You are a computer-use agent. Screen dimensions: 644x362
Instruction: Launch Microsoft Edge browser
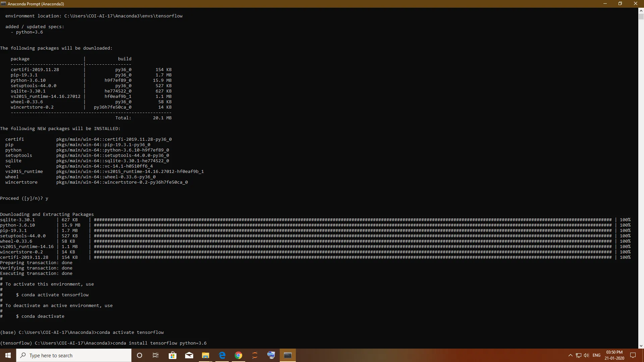tap(222, 355)
